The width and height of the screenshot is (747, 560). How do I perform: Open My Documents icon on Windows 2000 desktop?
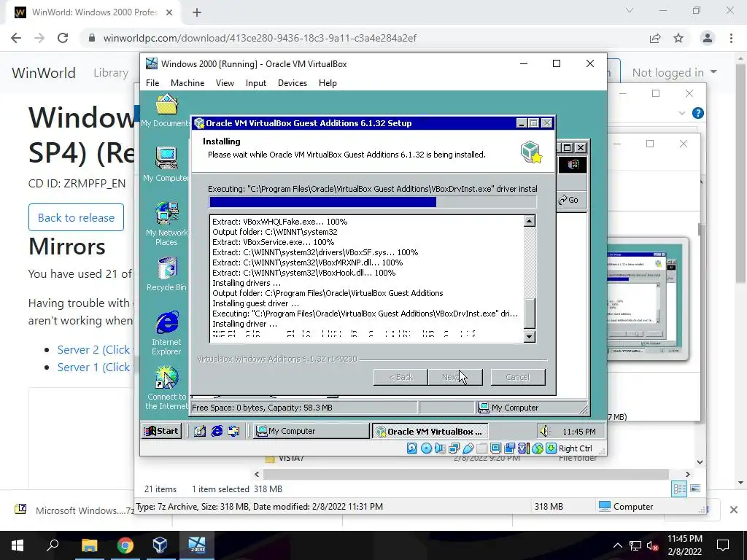(x=166, y=111)
